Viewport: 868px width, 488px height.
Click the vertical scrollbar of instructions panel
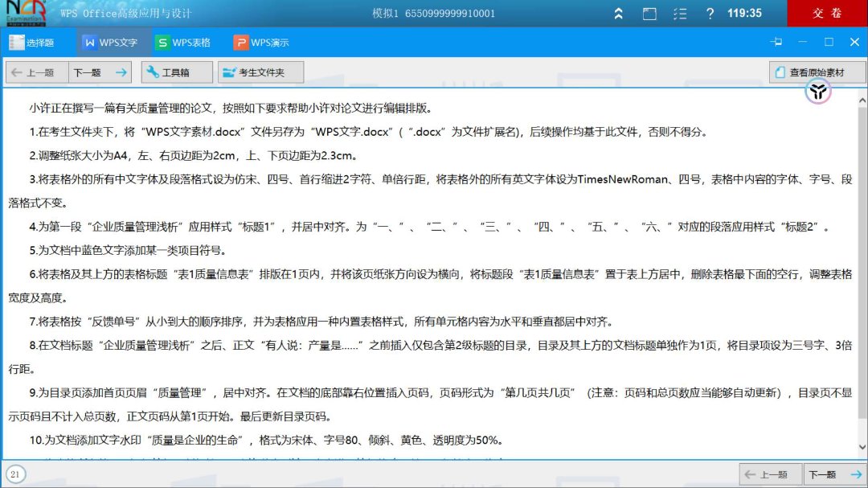[x=862, y=273]
